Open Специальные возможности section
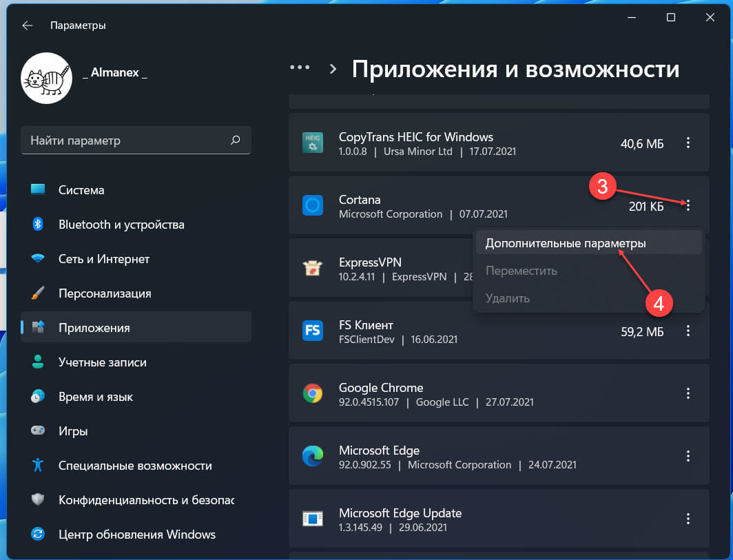733x560 pixels. coord(136,466)
